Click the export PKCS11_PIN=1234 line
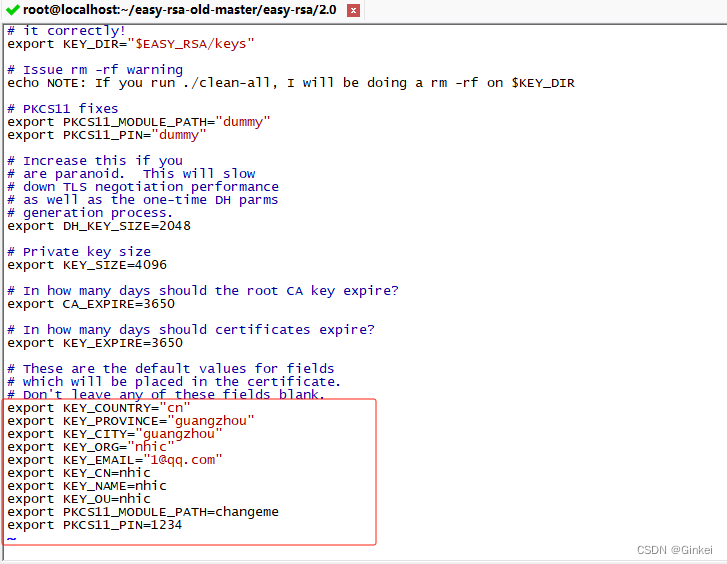This screenshot has width=727, height=564. (x=95, y=525)
